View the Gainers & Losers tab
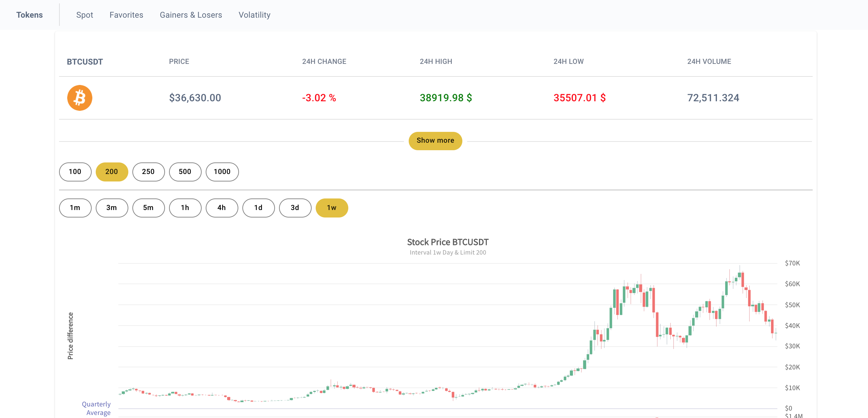868x418 pixels. 191,15
